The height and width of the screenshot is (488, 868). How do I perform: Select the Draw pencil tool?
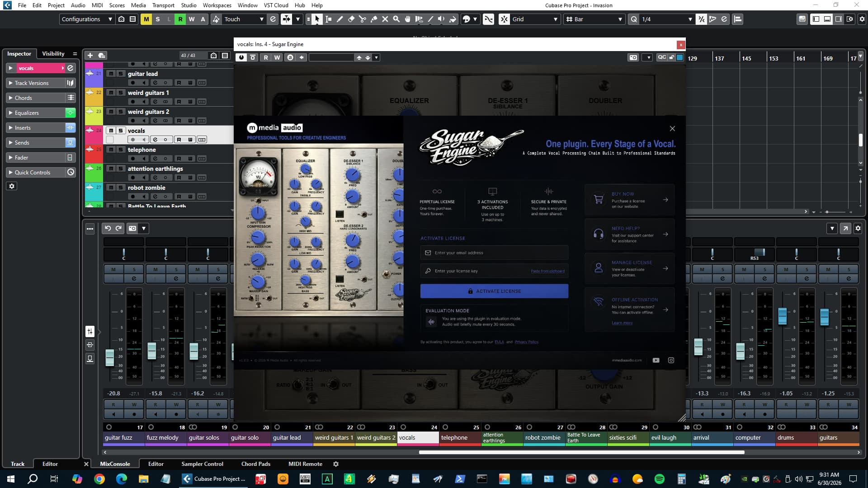pos(340,19)
